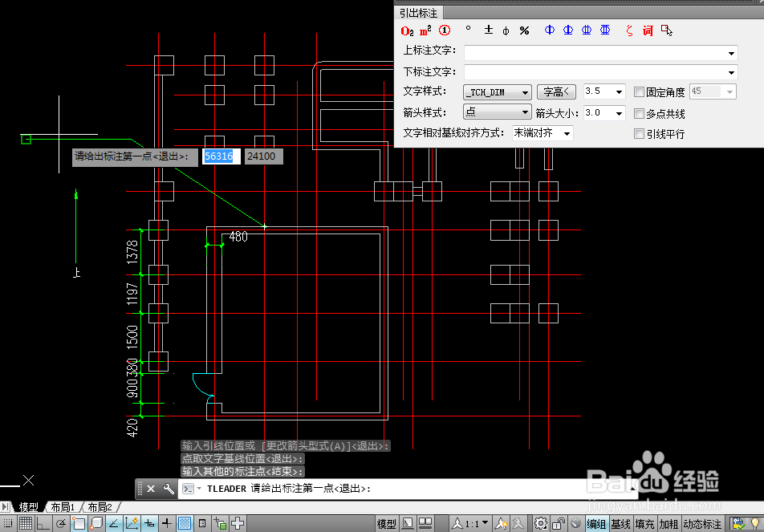Open 末端对齐 alignment dropdown
This screenshot has width=764, height=532.
567,133
